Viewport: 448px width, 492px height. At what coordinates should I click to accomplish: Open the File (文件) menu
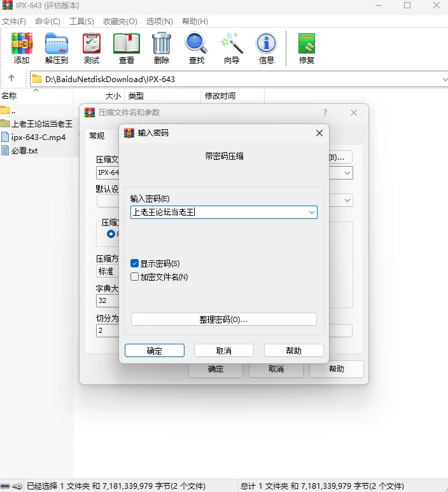[x=14, y=22]
